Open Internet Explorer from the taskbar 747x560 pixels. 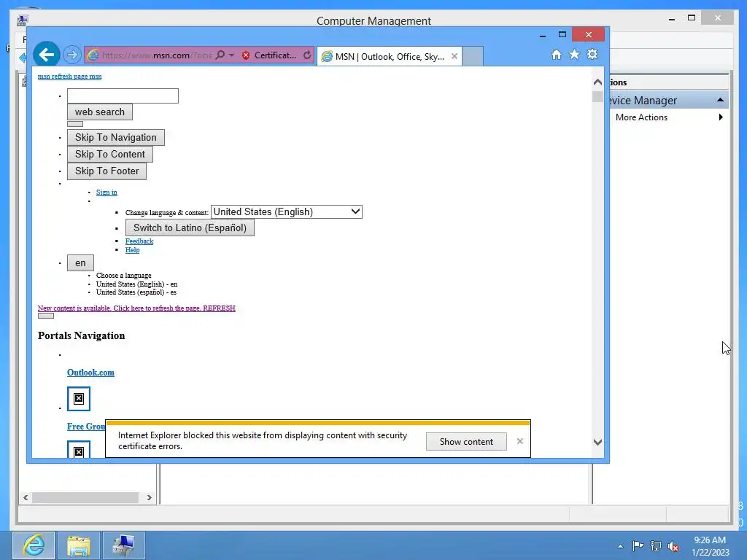click(x=34, y=545)
